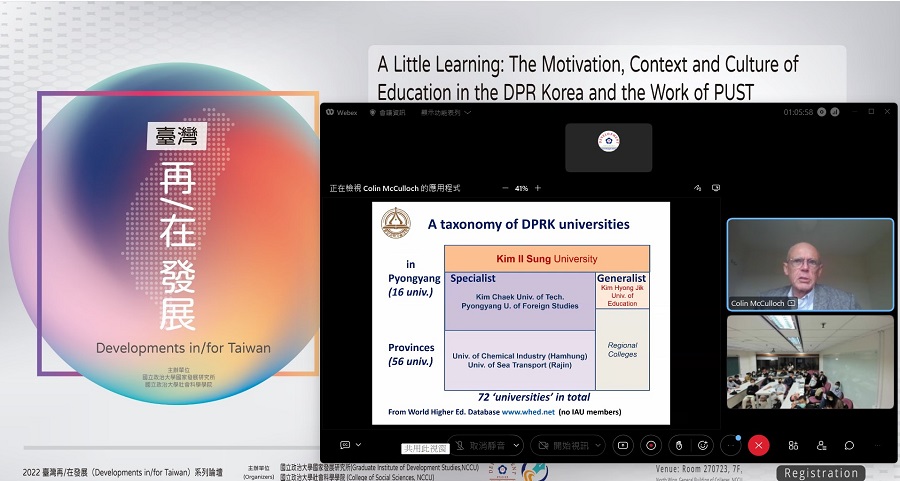
Task: Open the emoji reactions button
Action: pos(703,445)
